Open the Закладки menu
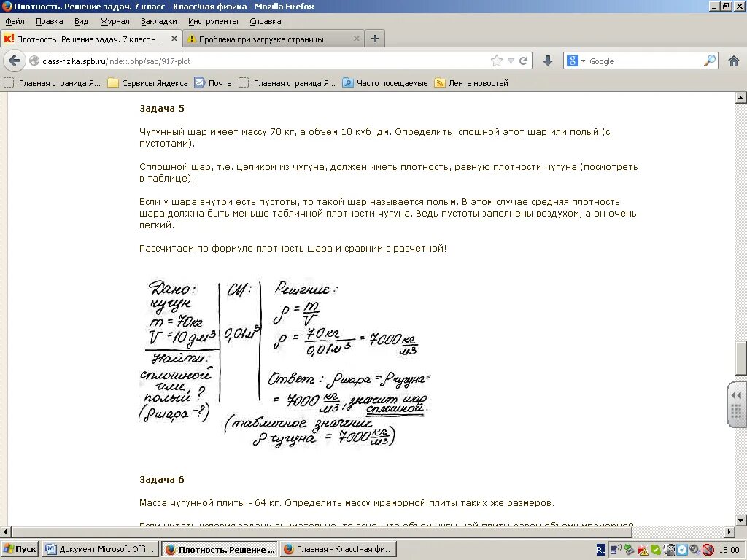Viewport: 747px width, 560px height. coord(158,21)
